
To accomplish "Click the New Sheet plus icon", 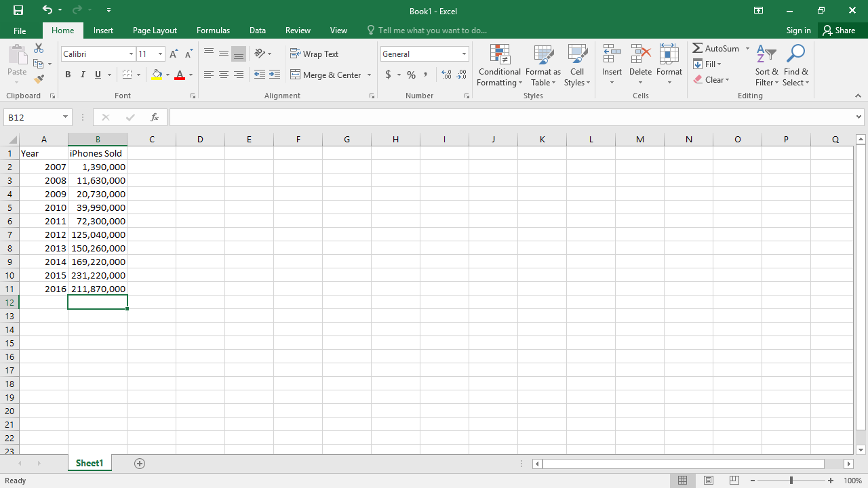I will pyautogui.click(x=140, y=464).
